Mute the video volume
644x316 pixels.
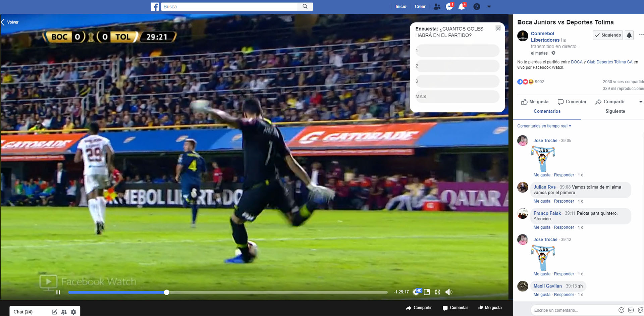click(449, 292)
